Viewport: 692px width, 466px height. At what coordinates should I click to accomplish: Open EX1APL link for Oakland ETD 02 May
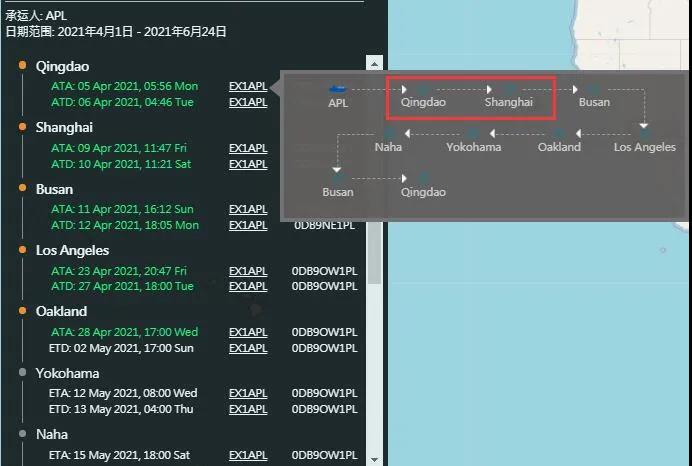coord(248,348)
